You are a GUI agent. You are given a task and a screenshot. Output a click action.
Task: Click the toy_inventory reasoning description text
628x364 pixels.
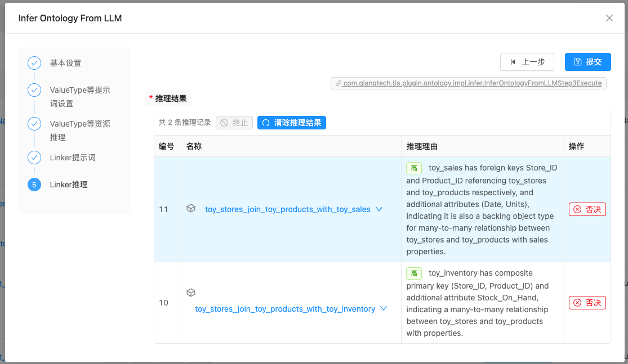pos(478,303)
